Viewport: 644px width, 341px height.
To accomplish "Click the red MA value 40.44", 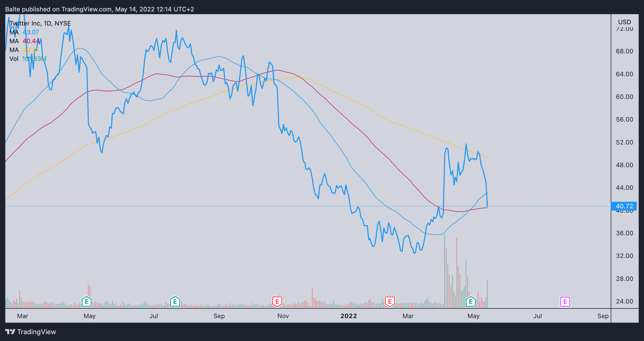I will [x=31, y=41].
